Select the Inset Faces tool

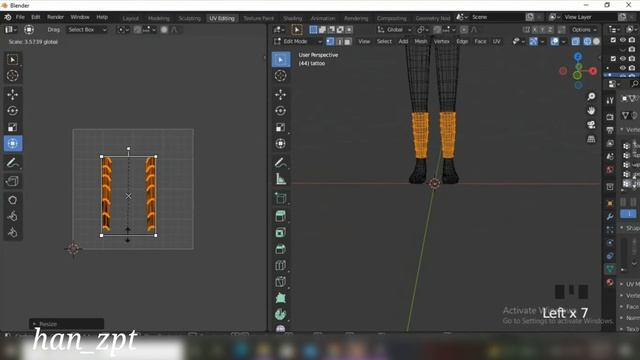click(281, 233)
